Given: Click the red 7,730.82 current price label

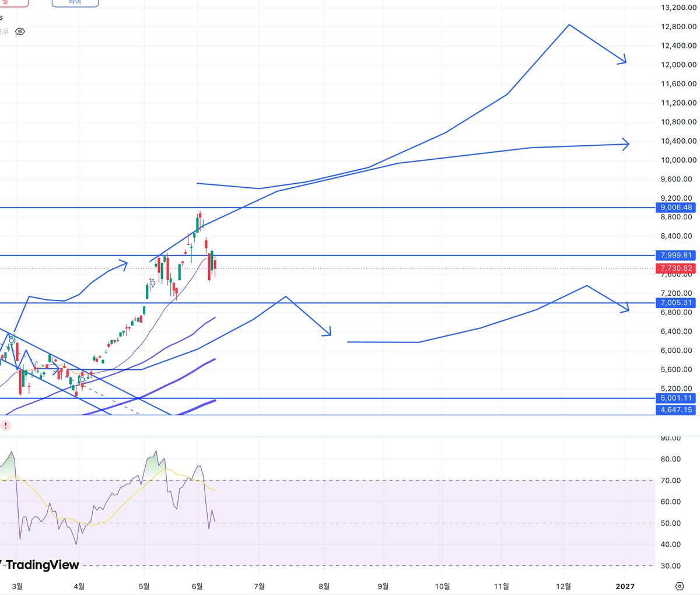Looking at the screenshot, I should 677,268.
